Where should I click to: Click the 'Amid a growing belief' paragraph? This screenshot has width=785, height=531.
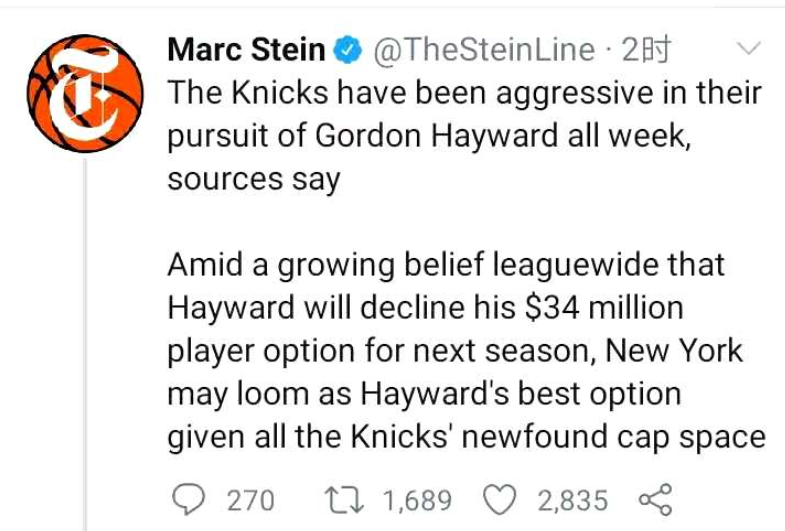pos(467,350)
